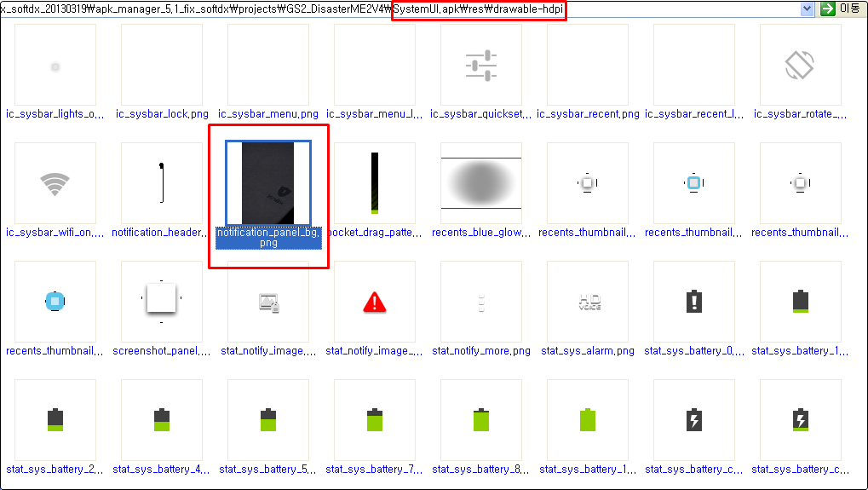The image size is (868, 490).
Task: Click the green Go (이동) button
Action: click(x=840, y=9)
